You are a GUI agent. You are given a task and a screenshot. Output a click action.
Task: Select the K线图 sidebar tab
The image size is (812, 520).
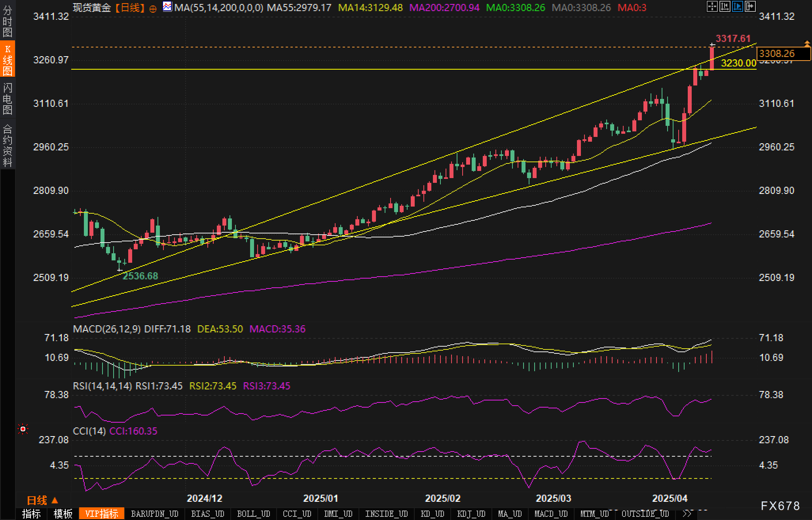[x=8, y=59]
